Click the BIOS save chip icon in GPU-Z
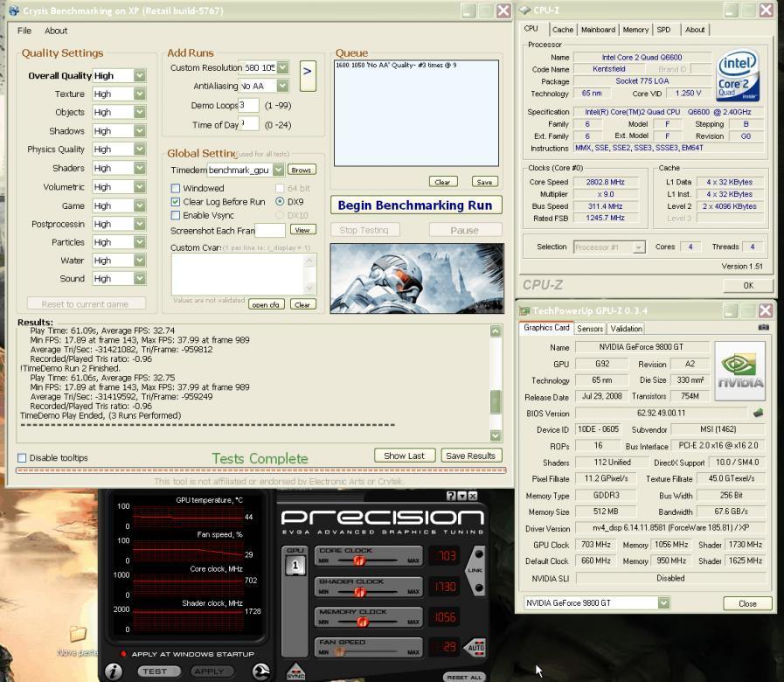784x682 pixels. click(x=758, y=413)
